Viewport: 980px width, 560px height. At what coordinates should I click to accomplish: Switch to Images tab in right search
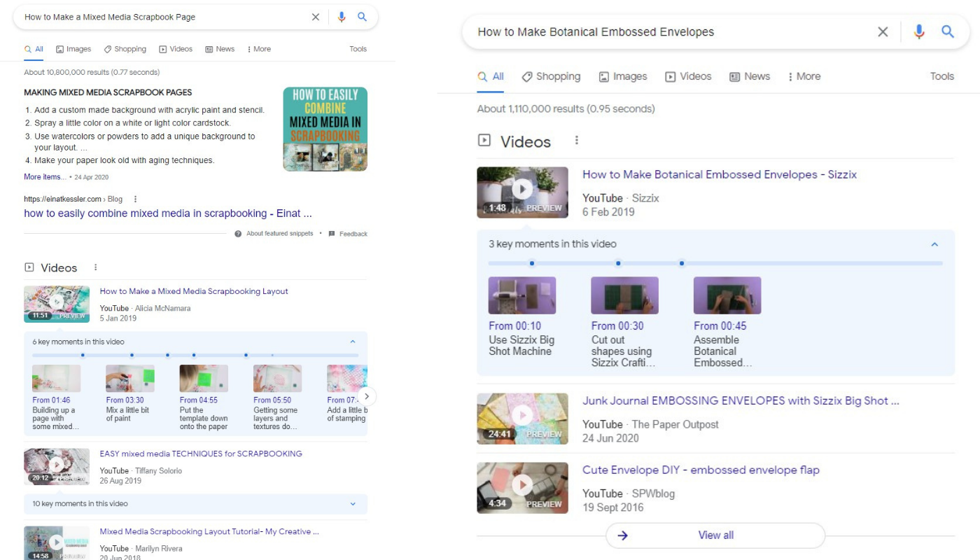pos(623,76)
